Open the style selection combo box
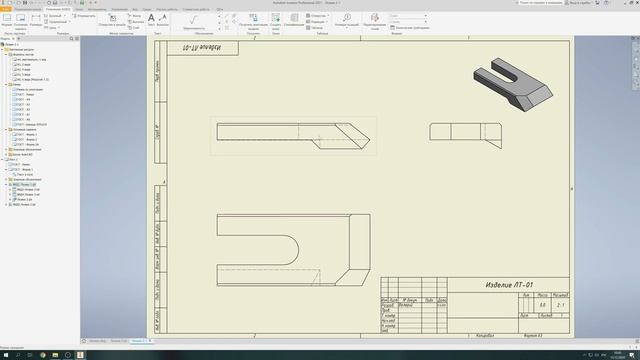 [x=408, y=22]
